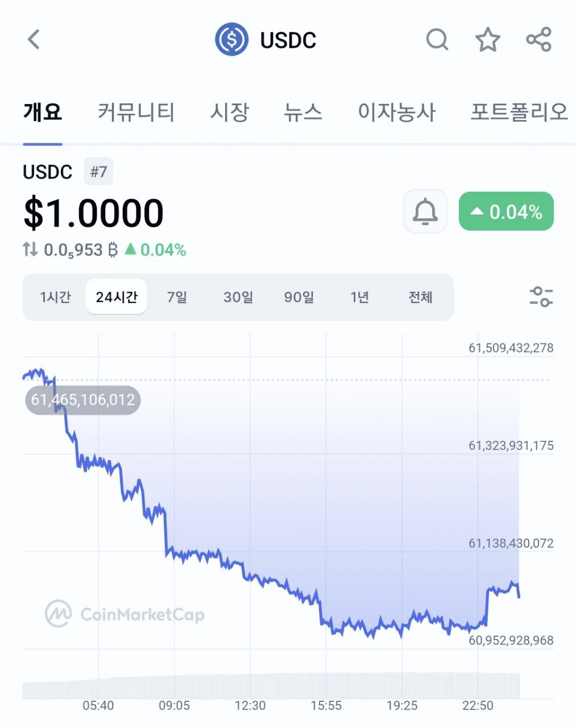Tap the USDC coin logo

pyautogui.click(x=231, y=40)
